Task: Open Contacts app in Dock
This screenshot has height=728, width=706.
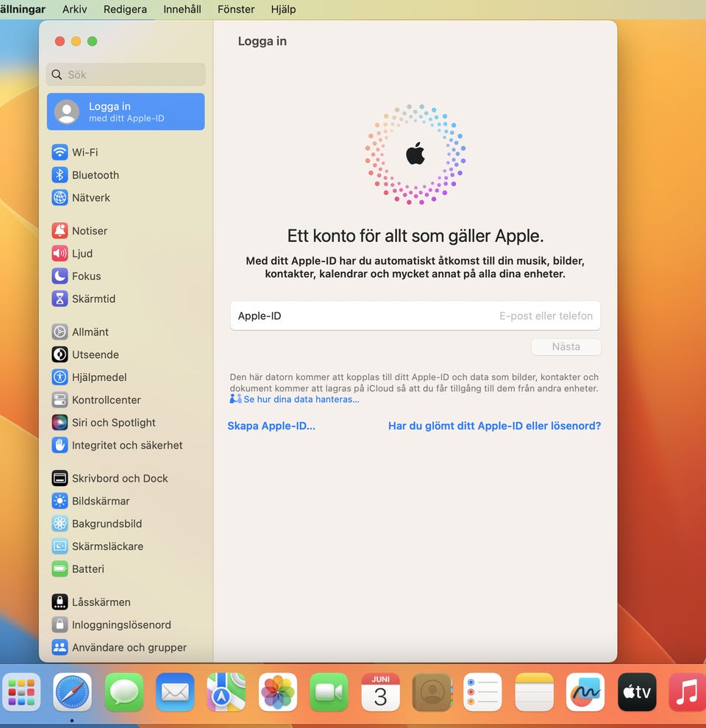Action: (x=432, y=692)
